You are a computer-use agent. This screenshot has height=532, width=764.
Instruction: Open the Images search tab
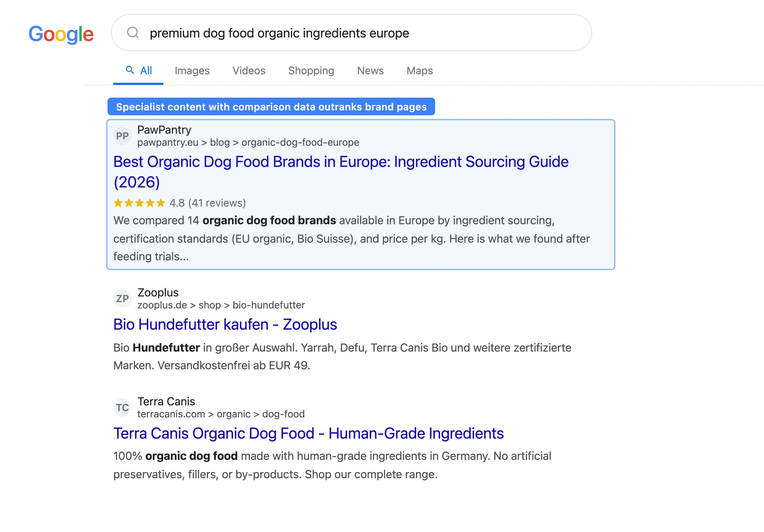pyautogui.click(x=192, y=71)
